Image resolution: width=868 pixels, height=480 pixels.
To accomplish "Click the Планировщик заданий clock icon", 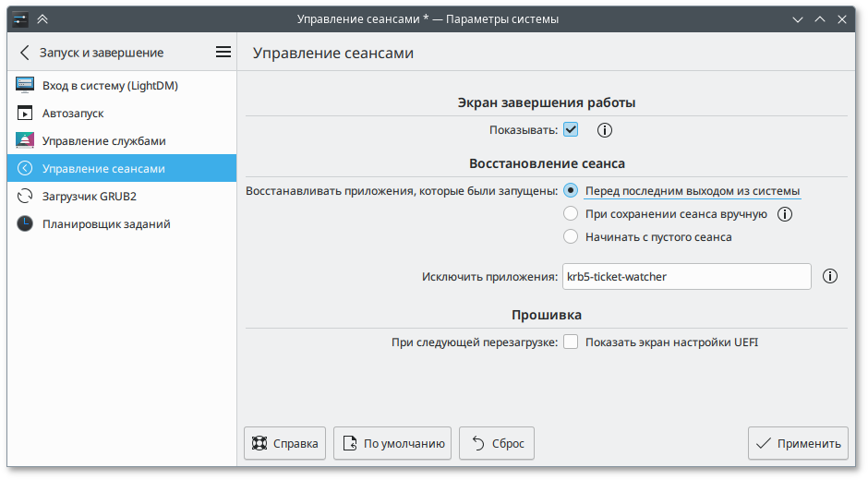I will (25, 223).
